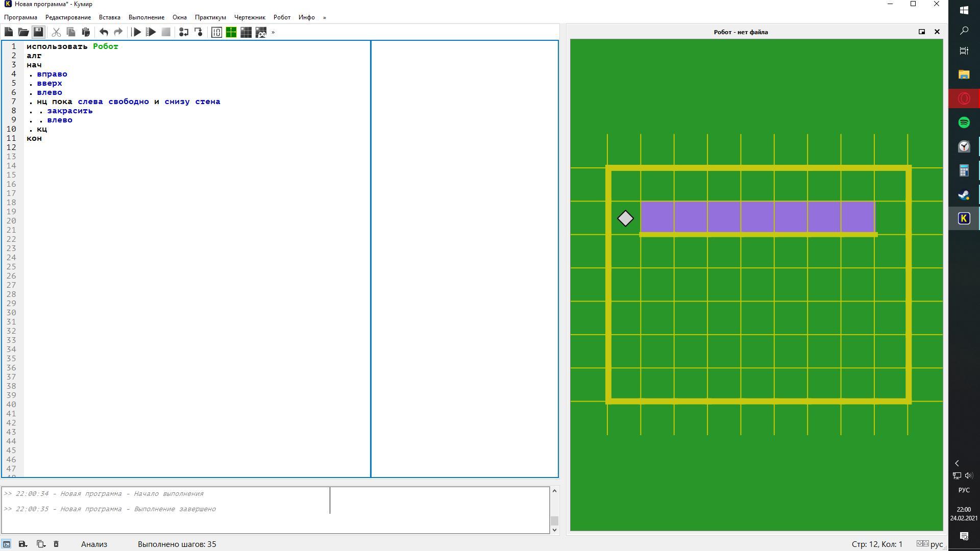Click the Undo arrow icon
980x551 pixels.
104,32
